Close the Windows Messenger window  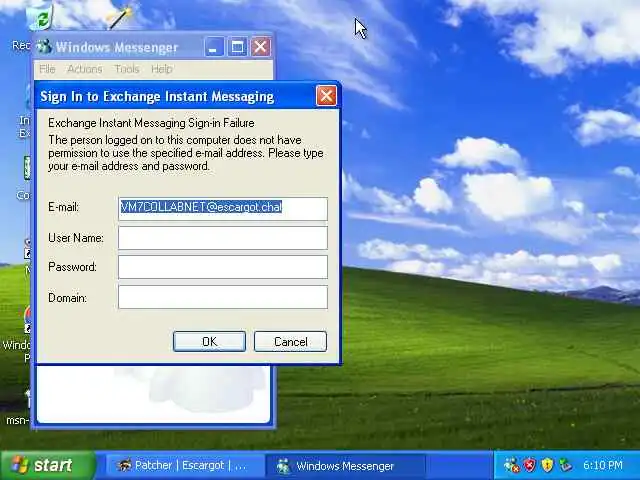(260, 47)
